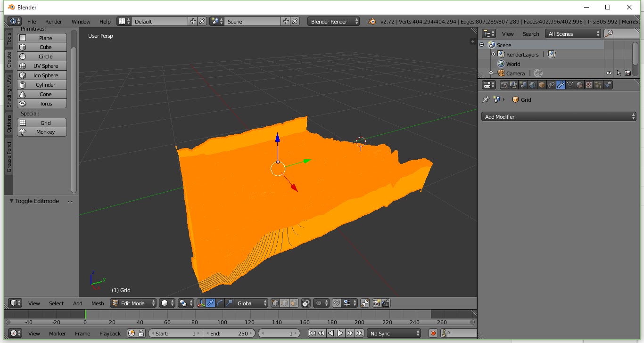Image resolution: width=644 pixels, height=343 pixels.
Task: Open the Edit Mode dropdown
Action: [x=133, y=303]
